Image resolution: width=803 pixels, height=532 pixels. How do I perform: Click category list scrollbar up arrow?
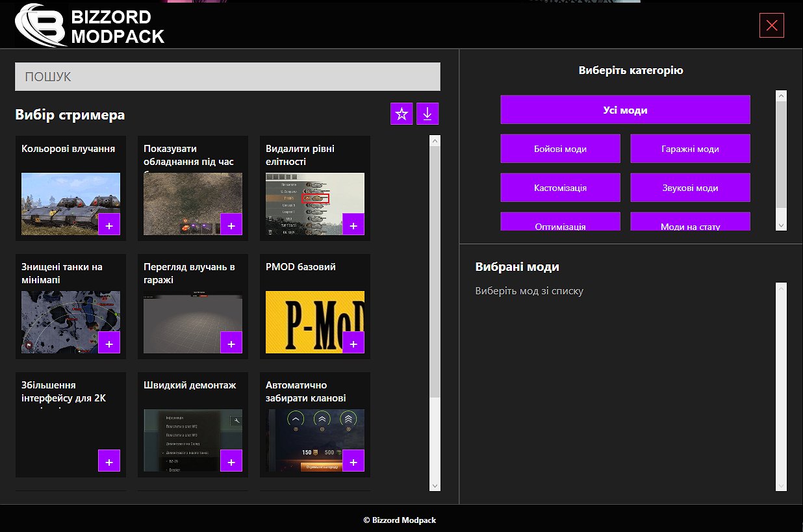pyautogui.click(x=782, y=96)
